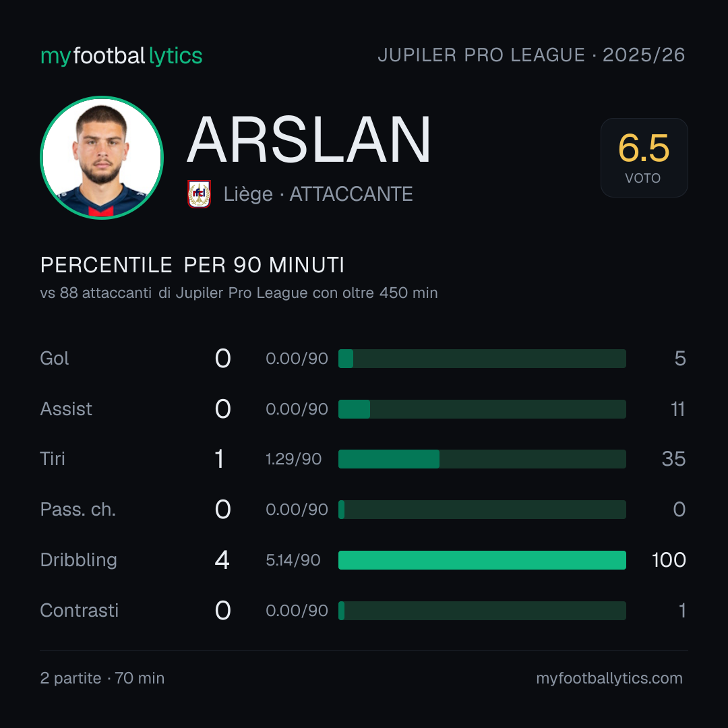Viewport: 728px width, 728px height.
Task: Click the Liège club crest icon
Action: (x=199, y=194)
